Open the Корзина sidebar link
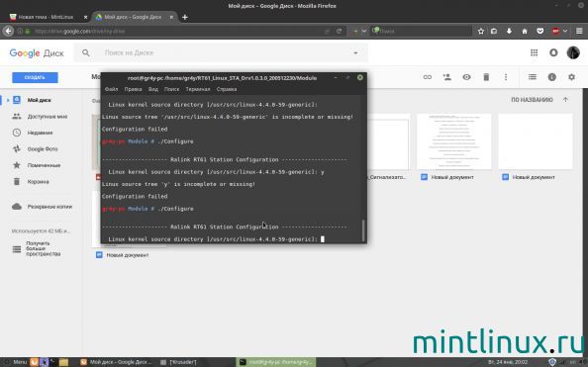This screenshot has width=588, height=367. 38,181
